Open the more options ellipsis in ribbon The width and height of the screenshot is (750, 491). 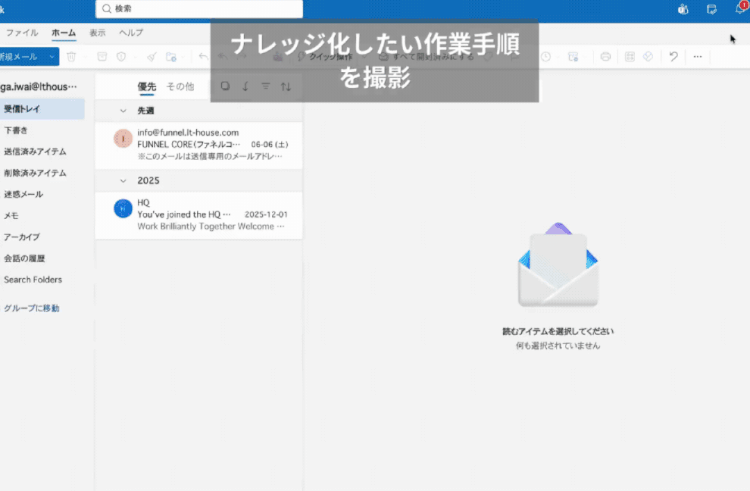click(698, 57)
